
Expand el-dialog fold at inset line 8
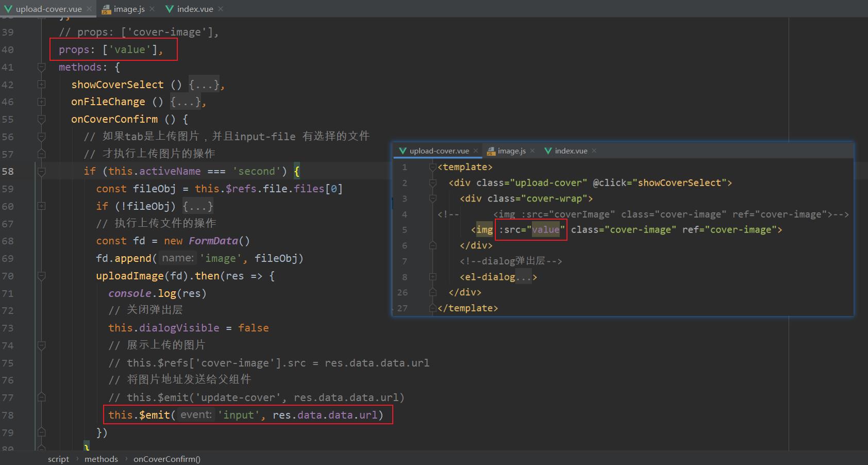433,277
